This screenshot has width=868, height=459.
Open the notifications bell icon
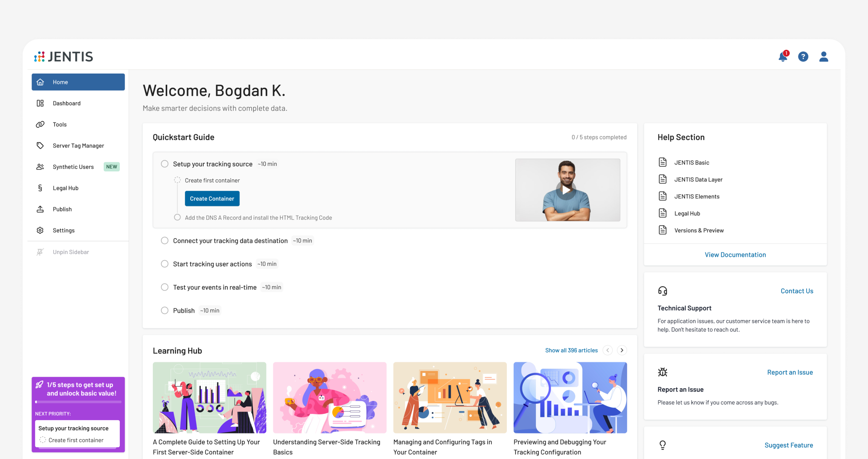tap(783, 57)
